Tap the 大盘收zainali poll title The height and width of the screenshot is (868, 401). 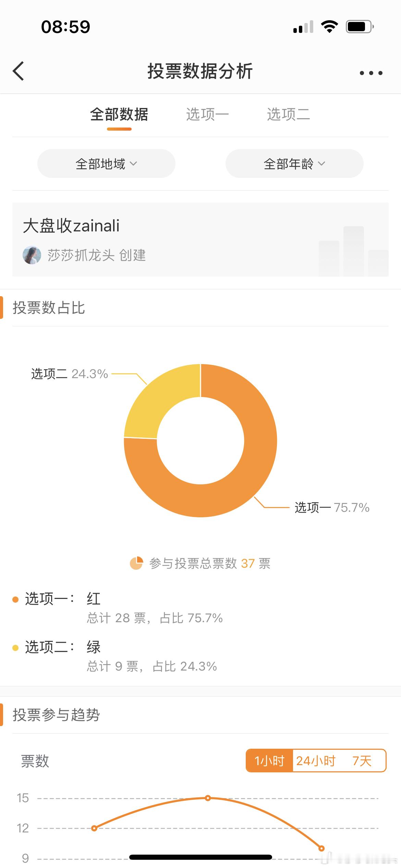tap(71, 226)
